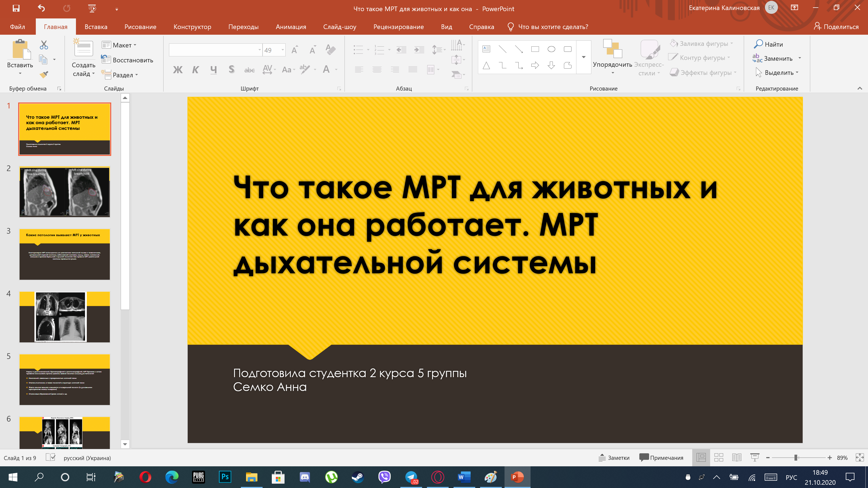
Task: Switch to Slide Sorter view in status bar
Action: 719,457
